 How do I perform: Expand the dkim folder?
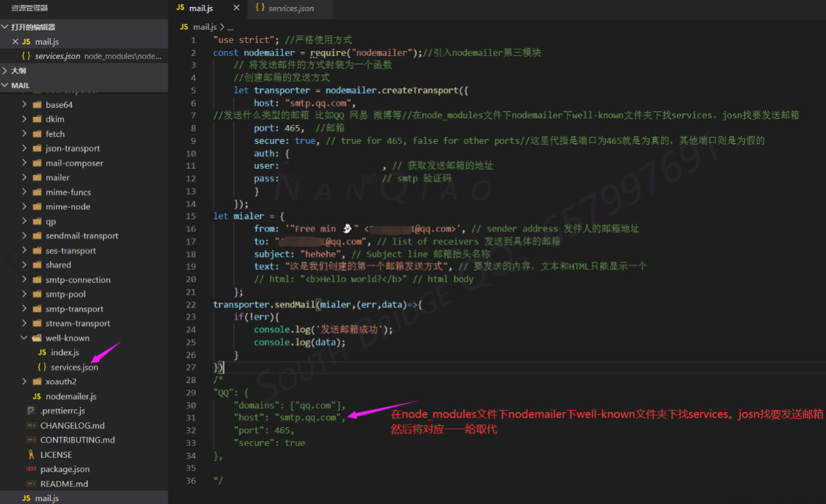(x=24, y=119)
